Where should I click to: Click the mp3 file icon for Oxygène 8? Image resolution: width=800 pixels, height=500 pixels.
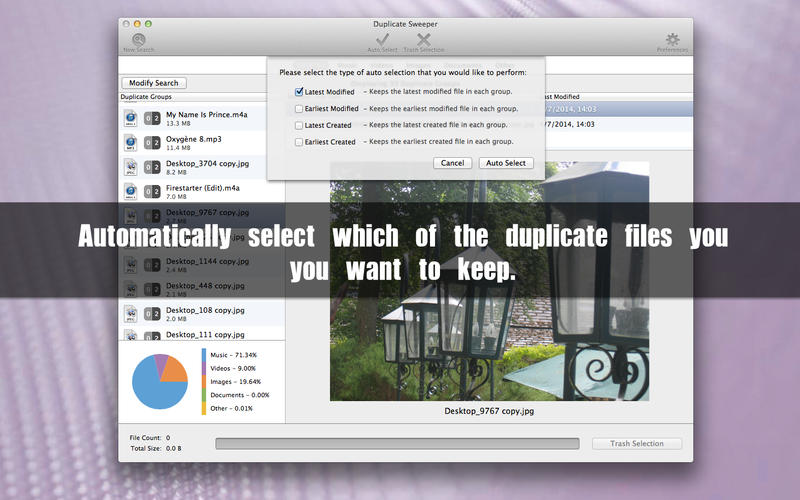pos(130,143)
